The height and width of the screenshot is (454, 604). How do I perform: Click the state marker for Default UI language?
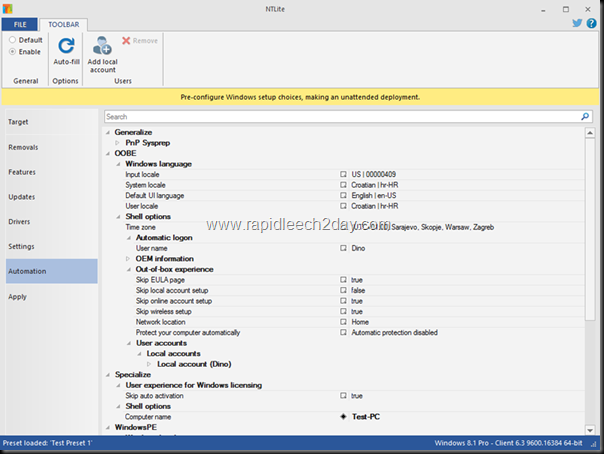tap(343, 196)
